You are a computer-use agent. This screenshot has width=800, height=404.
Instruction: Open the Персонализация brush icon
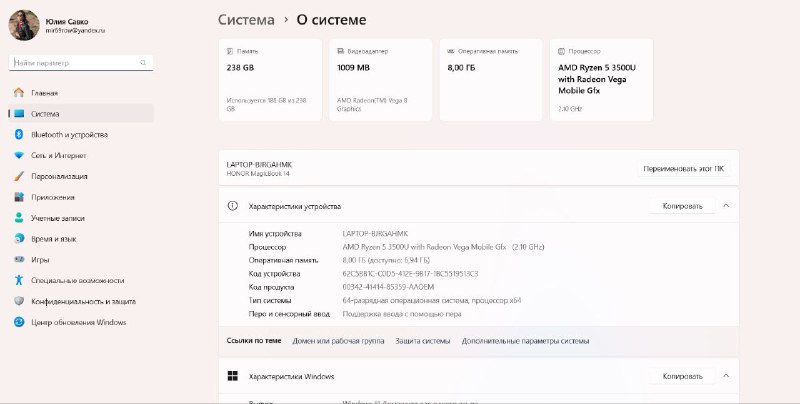click(x=19, y=176)
